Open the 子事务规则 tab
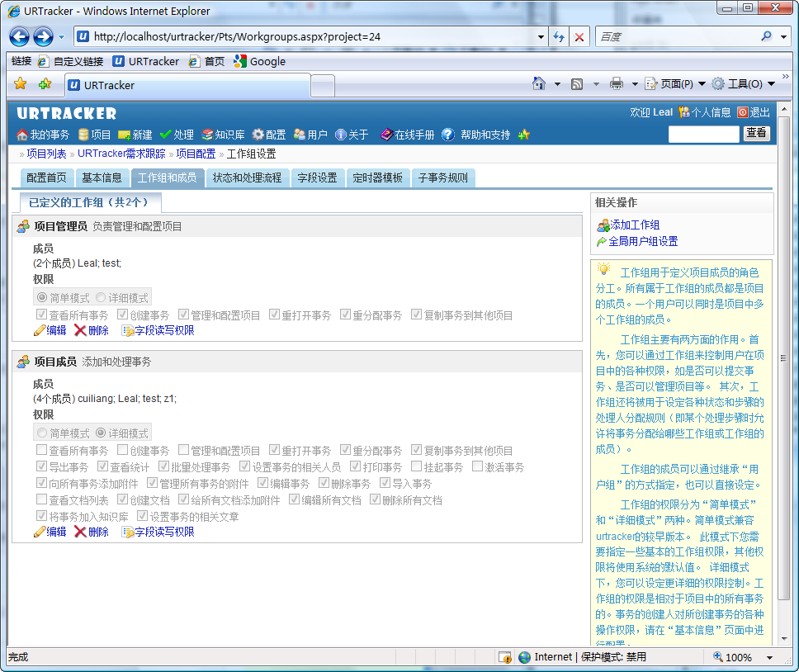799x672 pixels. [x=442, y=177]
